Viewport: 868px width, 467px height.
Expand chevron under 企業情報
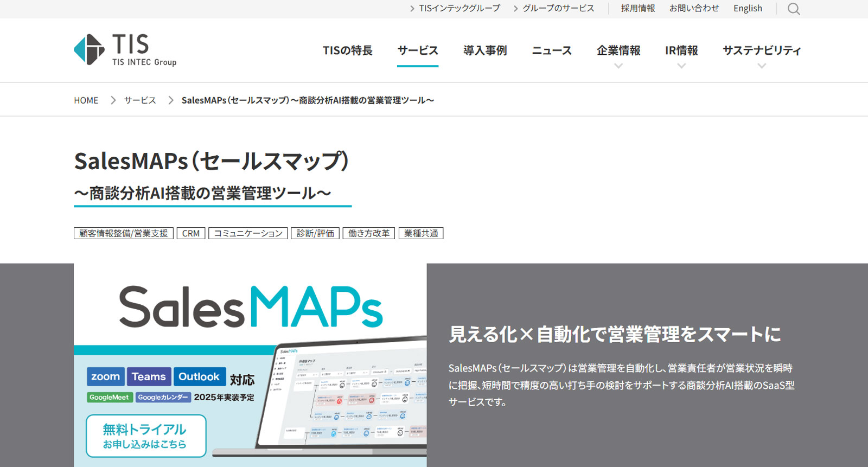pyautogui.click(x=618, y=66)
